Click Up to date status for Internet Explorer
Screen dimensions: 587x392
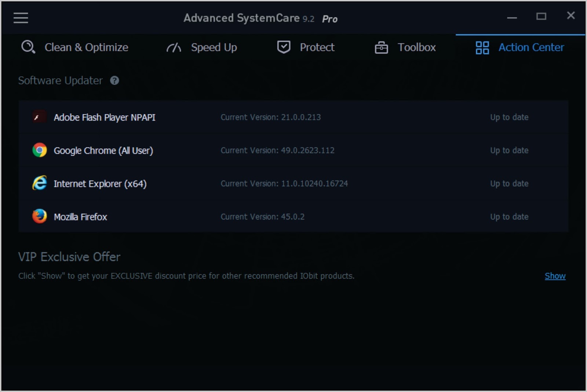pos(509,183)
